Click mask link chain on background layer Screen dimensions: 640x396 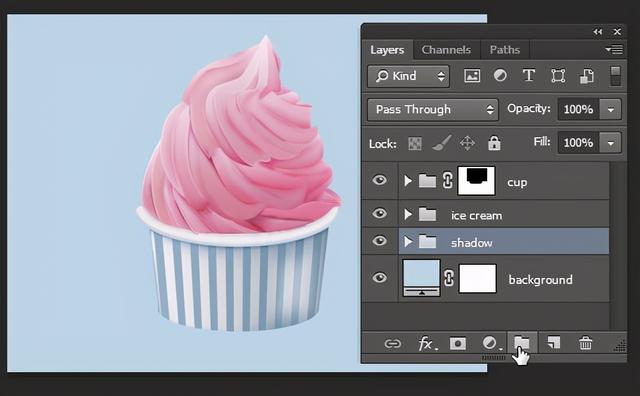coord(449,278)
